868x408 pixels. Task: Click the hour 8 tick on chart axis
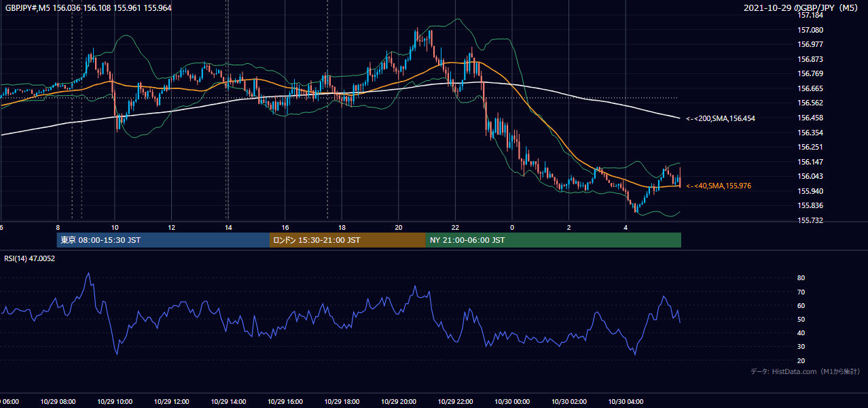(58, 227)
